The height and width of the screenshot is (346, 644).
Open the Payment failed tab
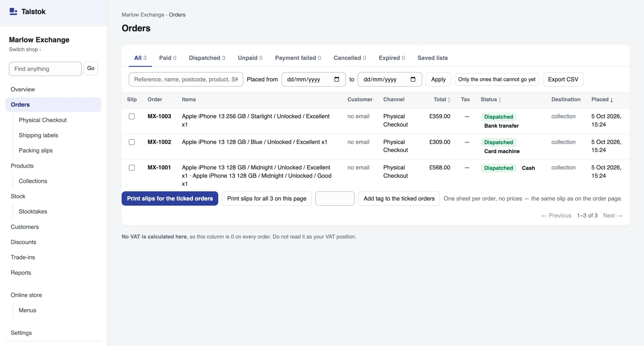[298, 58]
